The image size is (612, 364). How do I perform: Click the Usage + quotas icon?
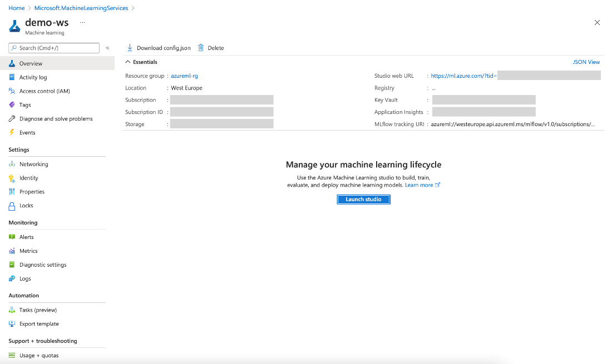(12, 356)
